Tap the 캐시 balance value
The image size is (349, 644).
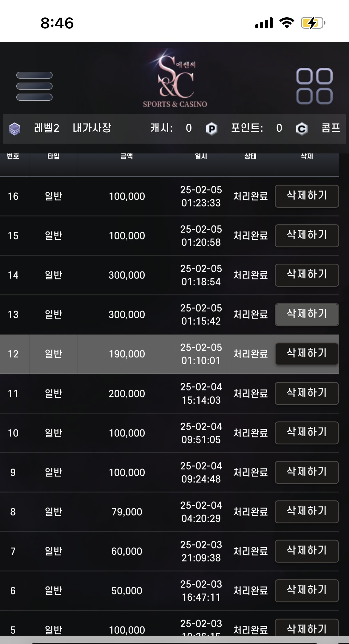(x=189, y=128)
